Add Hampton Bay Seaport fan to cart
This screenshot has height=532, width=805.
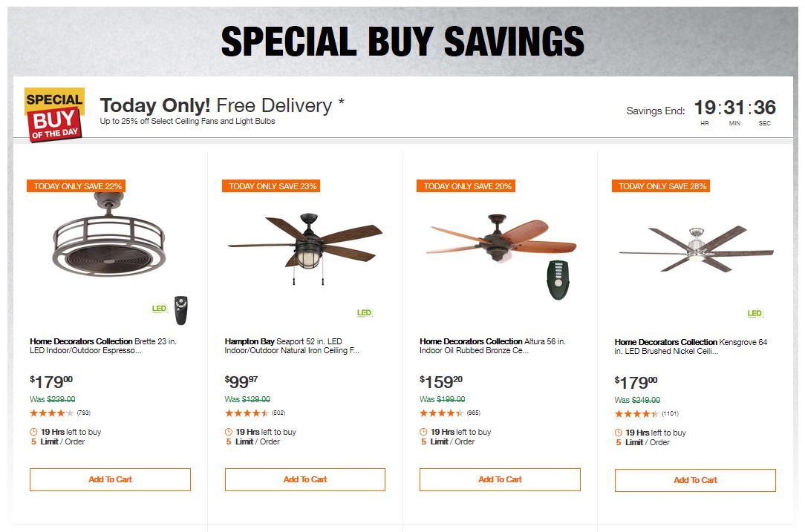pos(305,479)
